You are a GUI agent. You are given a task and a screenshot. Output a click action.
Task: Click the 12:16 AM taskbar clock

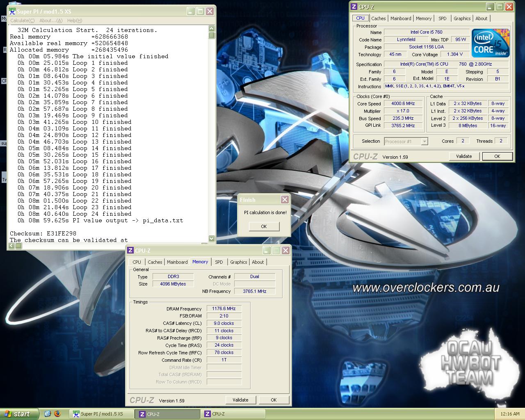(x=510, y=414)
